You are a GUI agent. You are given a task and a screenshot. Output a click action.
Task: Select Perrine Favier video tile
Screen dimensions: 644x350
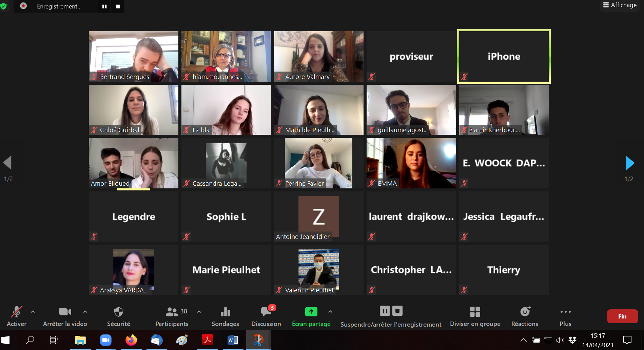319,163
